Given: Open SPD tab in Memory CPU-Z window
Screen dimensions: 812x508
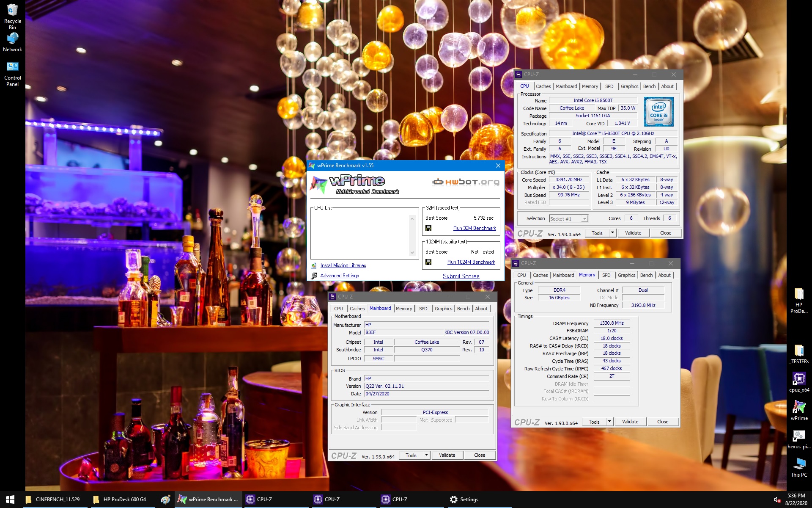Looking at the screenshot, I should click(x=606, y=275).
